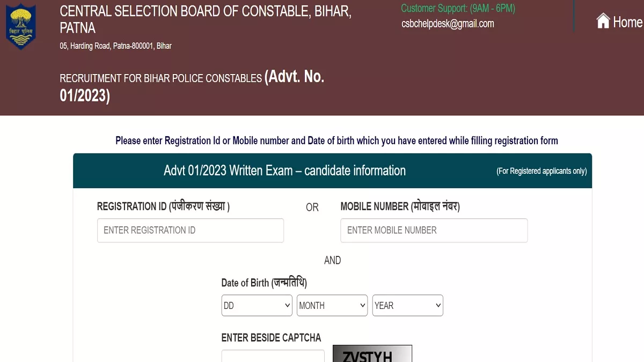The height and width of the screenshot is (362, 644).
Task: Click the csbchelpdesk@gmail.com email address
Action: (x=448, y=24)
